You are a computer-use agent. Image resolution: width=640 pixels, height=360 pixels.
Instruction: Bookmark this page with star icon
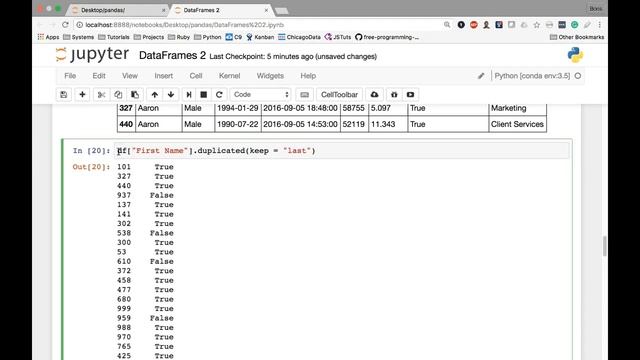tap(536, 25)
